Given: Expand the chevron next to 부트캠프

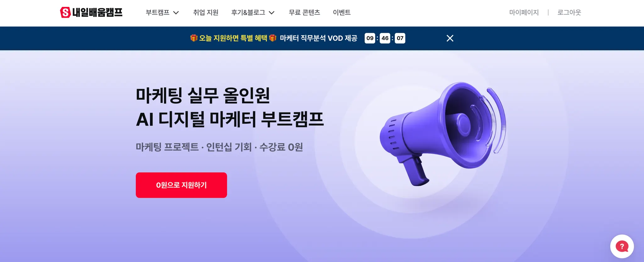Looking at the screenshot, I should pos(176,13).
